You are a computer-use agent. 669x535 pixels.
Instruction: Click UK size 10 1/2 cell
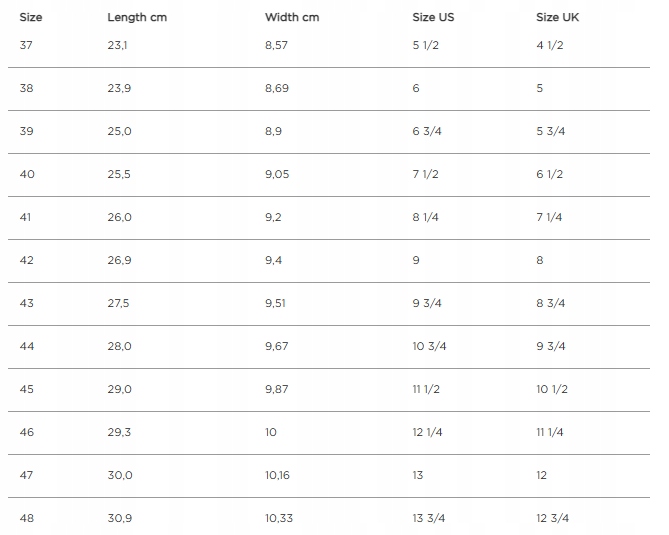coord(552,389)
